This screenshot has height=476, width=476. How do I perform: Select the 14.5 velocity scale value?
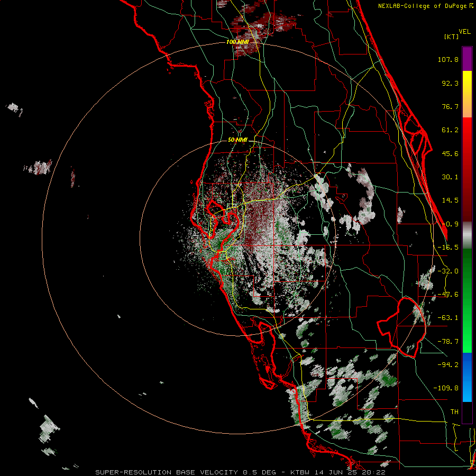click(450, 200)
